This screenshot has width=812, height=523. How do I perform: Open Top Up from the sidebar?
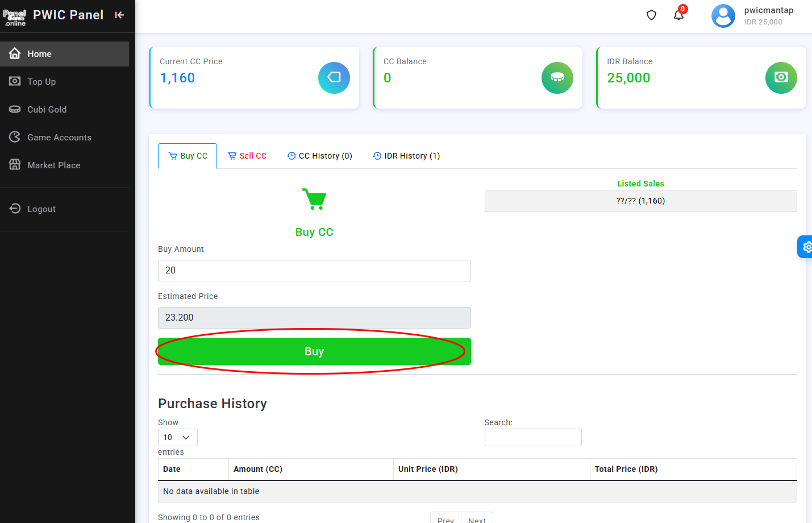coord(41,82)
